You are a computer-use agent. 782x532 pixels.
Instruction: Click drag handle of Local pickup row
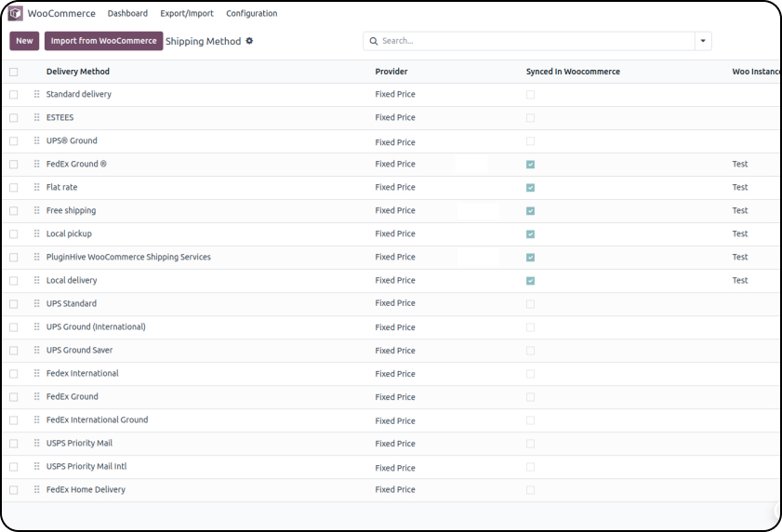(37, 233)
